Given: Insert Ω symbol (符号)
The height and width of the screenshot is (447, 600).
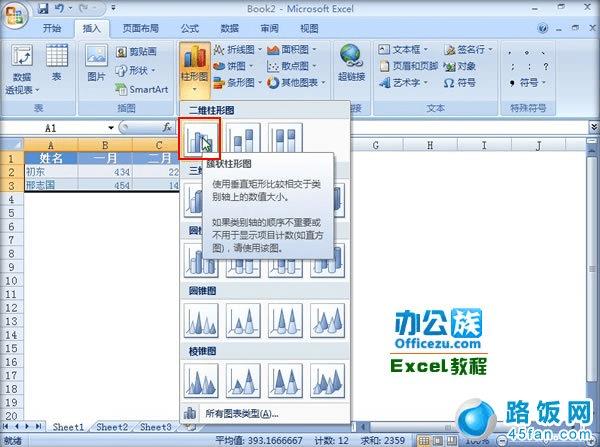Looking at the screenshot, I should [460, 83].
